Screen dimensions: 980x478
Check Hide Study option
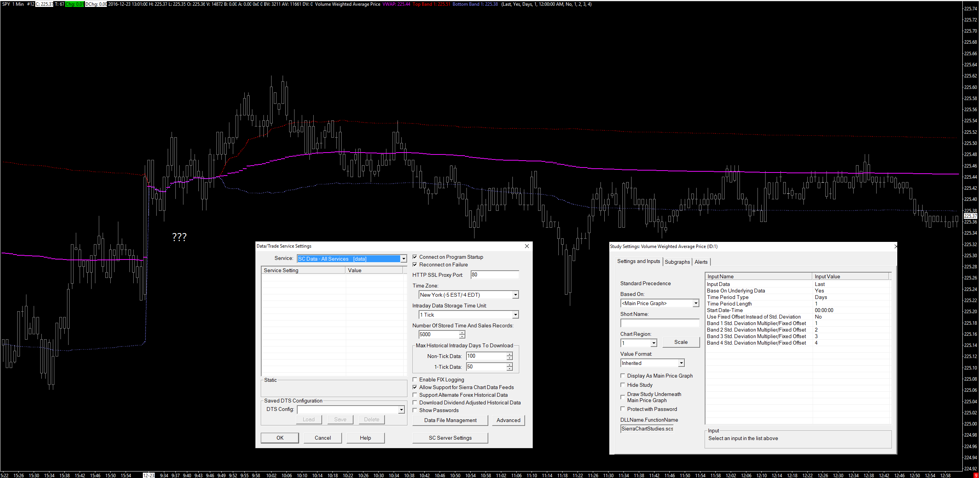623,385
